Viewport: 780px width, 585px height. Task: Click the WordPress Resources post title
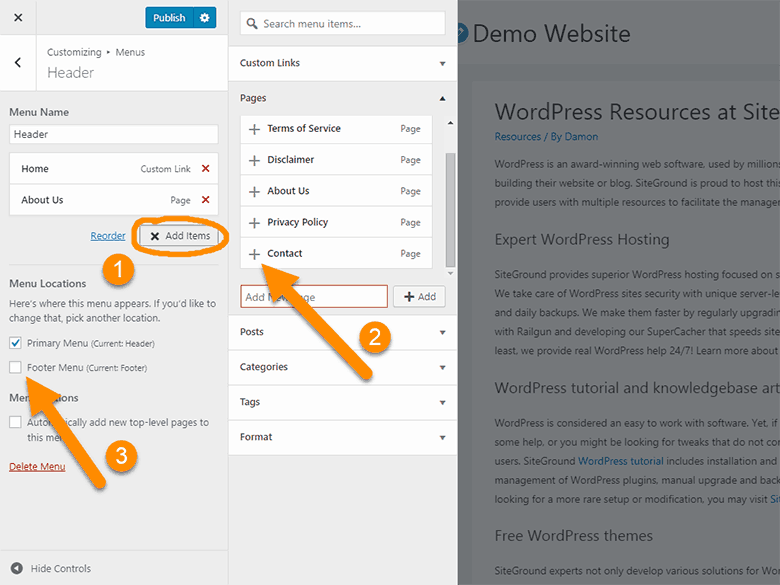coord(637,111)
